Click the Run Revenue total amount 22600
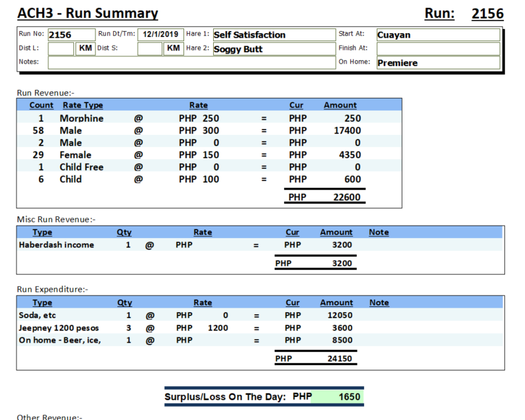 coord(346,197)
